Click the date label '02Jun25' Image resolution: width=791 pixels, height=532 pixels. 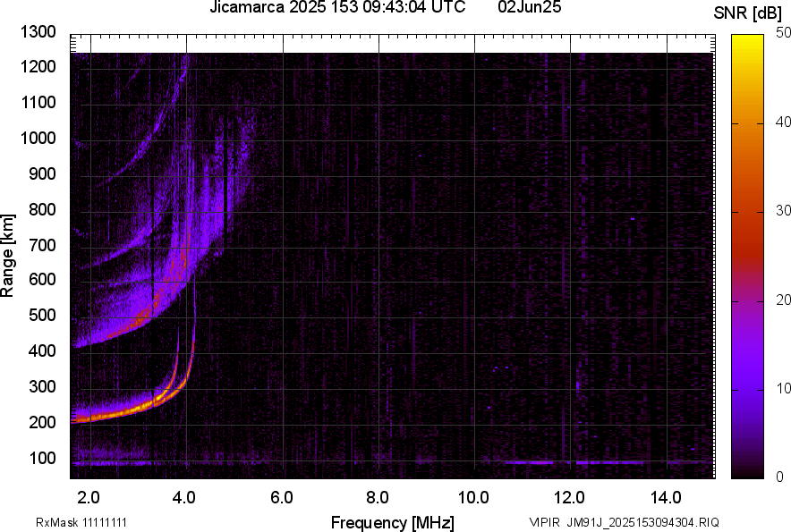529,7
